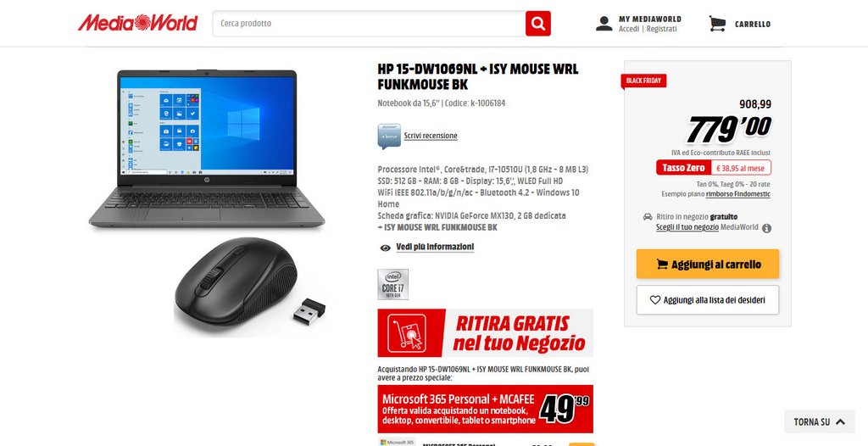This screenshot has height=446, width=868.
Task: Open Scrivi recensione link
Action: click(x=431, y=136)
